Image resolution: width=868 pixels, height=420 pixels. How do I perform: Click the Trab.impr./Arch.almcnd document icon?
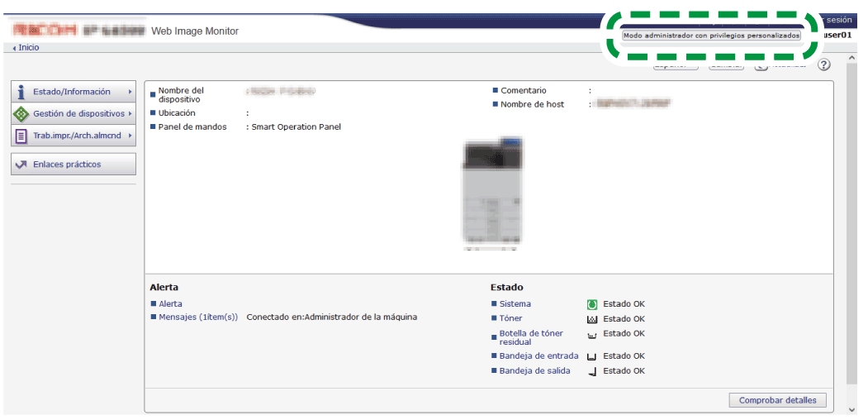tap(21, 136)
